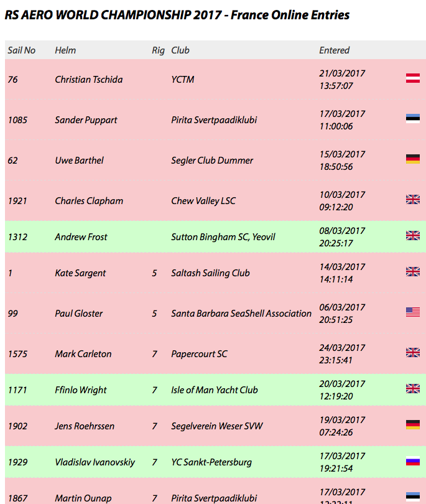Click the Entered column header
This screenshot has width=426, height=504.
tap(334, 50)
